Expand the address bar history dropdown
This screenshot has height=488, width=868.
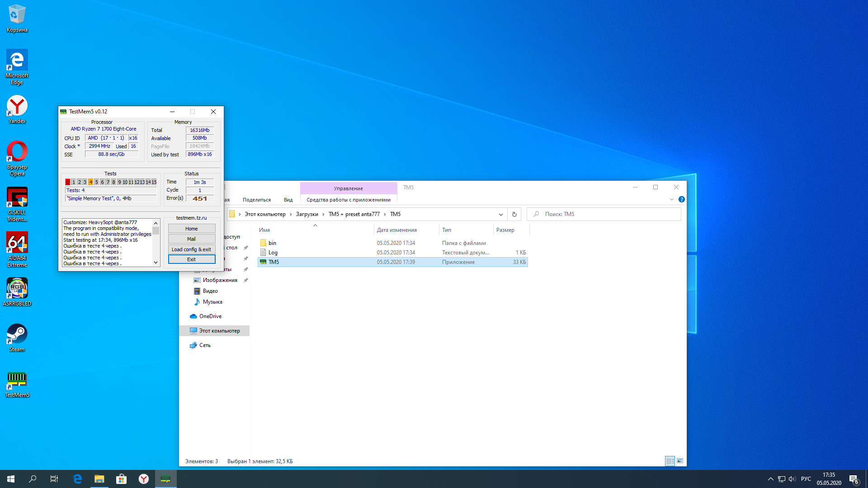click(x=500, y=214)
